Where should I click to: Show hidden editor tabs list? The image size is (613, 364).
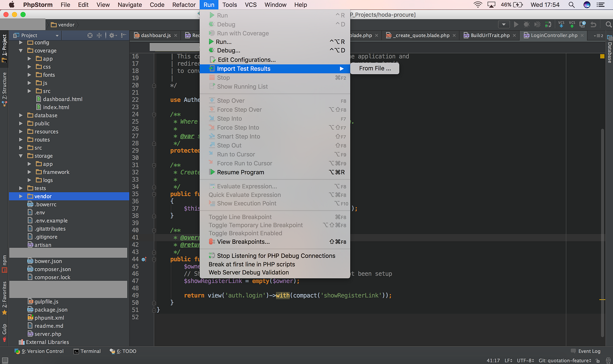tap(598, 36)
